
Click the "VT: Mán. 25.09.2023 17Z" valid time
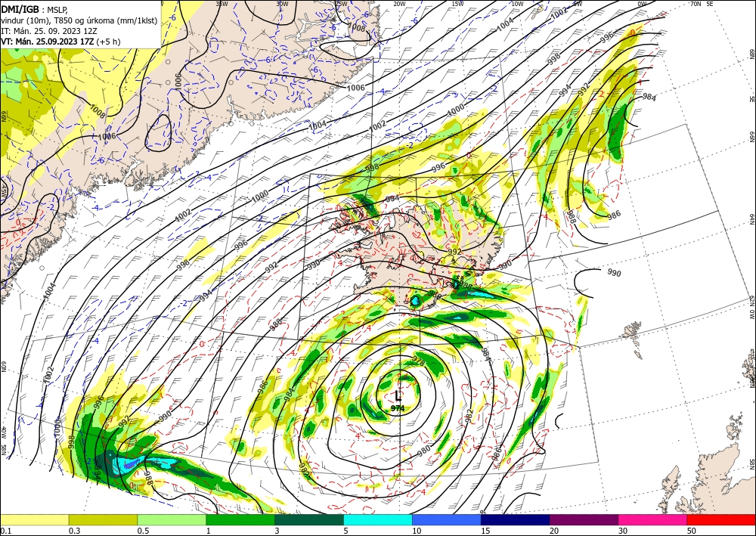(48, 42)
